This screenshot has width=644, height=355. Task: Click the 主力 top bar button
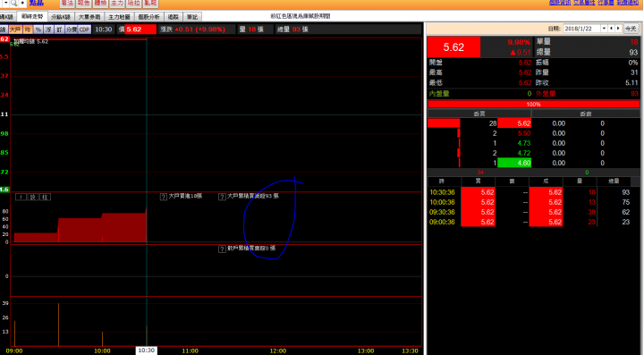(117, 4)
